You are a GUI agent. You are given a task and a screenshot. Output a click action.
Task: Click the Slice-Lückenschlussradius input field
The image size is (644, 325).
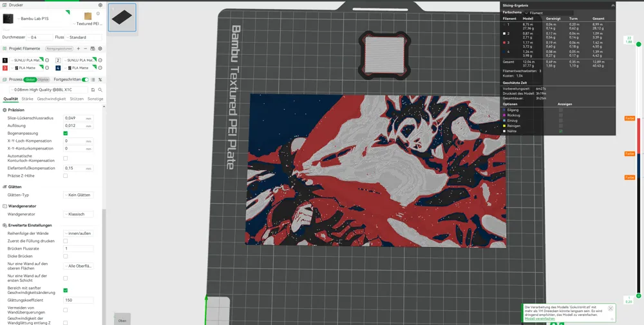[x=79, y=118]
